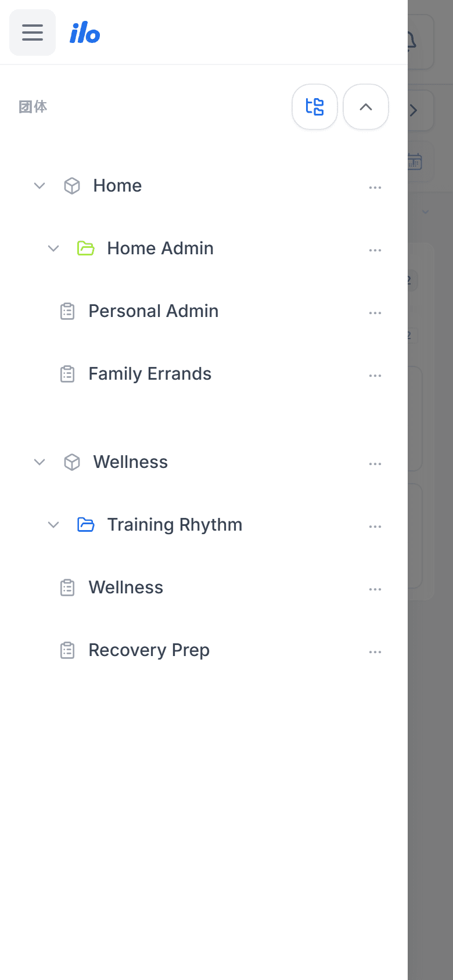The height and width of the screenshot is (980, 453).
Task: Collapse the Home Admin folder chevron
Action: tap(53, 248)
